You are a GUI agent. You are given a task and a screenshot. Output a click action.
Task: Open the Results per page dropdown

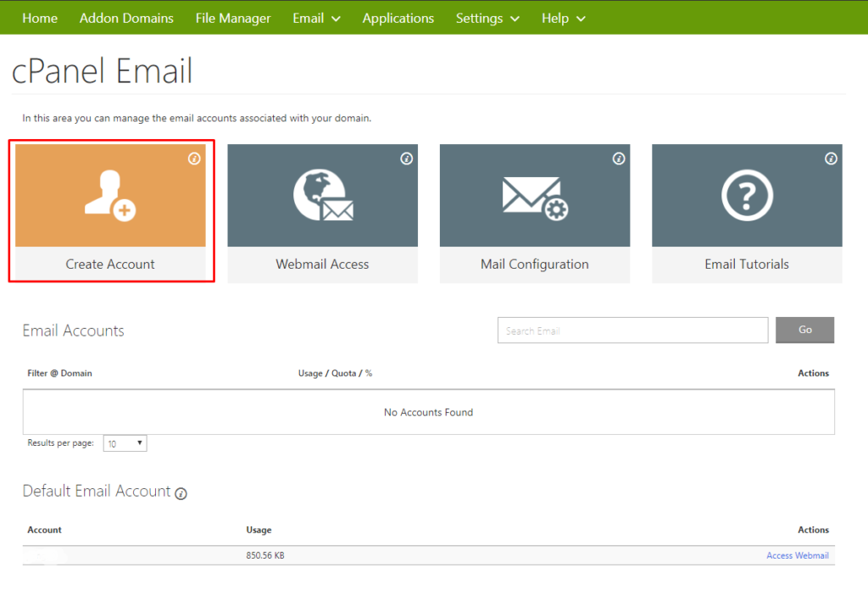click(x=125, y=443)
